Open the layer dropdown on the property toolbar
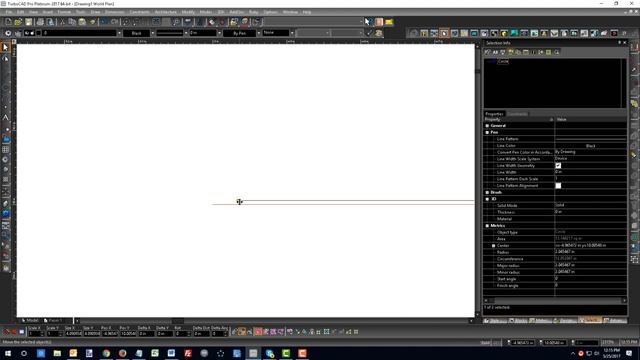640x360 pixels. pos(119,33)
